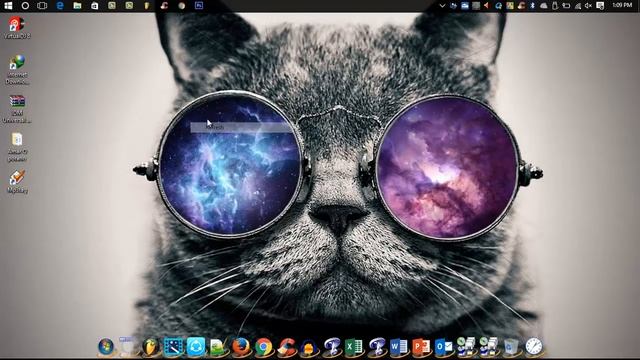Open the CCleaner icon on the top taskbar

pyautogui.click(x=164, y=6)
